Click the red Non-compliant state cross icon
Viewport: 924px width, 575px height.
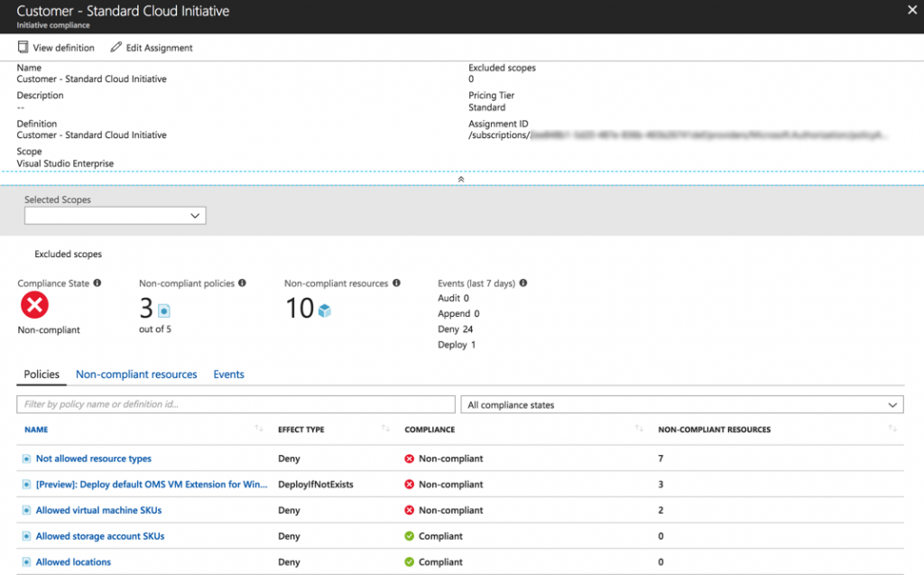click(35, 305)
